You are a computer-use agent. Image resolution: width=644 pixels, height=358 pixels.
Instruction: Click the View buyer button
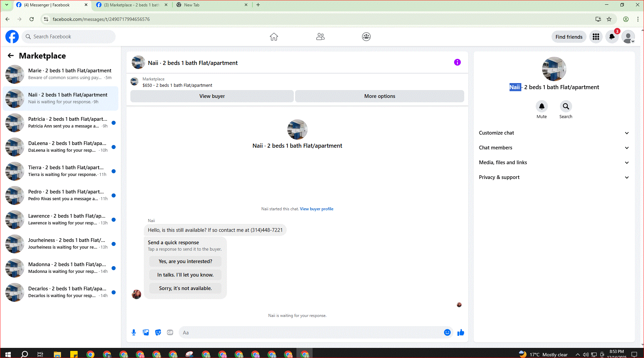tap(212, 96)
